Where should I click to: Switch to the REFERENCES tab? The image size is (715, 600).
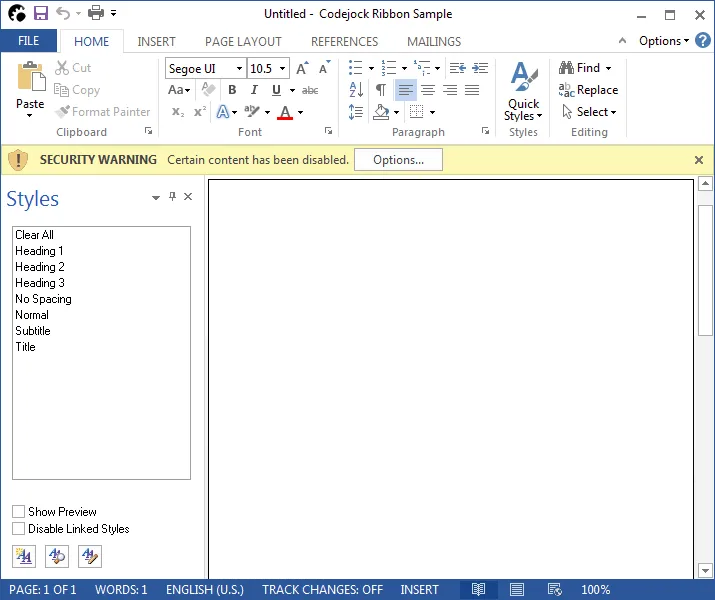pyautogui.click(x=344, y=41)
